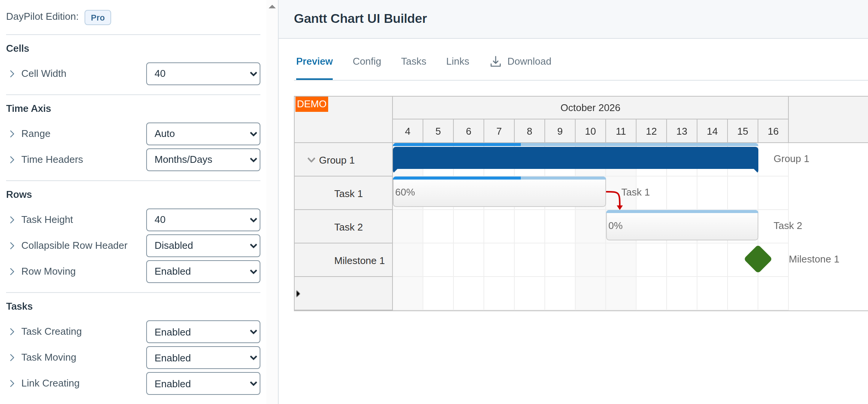Expand the Link Creating chevron
The image size is (868, 404).
tap(12, 383)
